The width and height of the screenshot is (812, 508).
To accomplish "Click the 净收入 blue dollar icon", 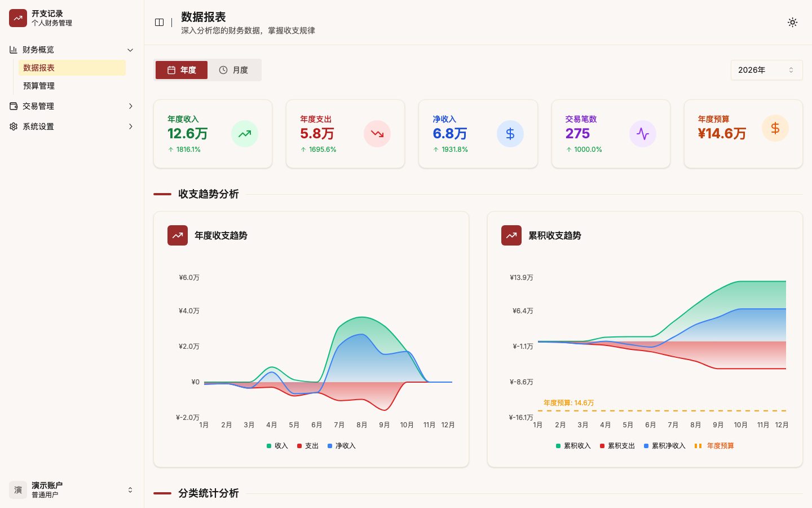I will pos(510,134).
